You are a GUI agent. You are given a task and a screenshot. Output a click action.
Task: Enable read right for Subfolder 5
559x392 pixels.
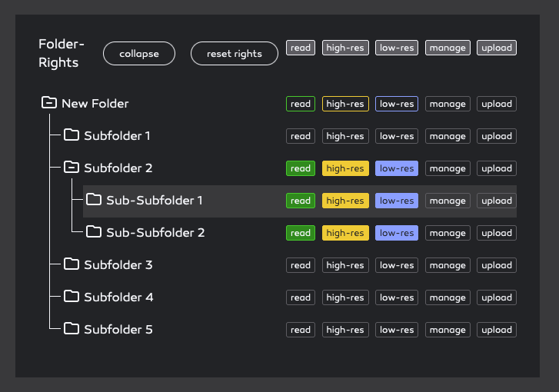tap(301, 330)
